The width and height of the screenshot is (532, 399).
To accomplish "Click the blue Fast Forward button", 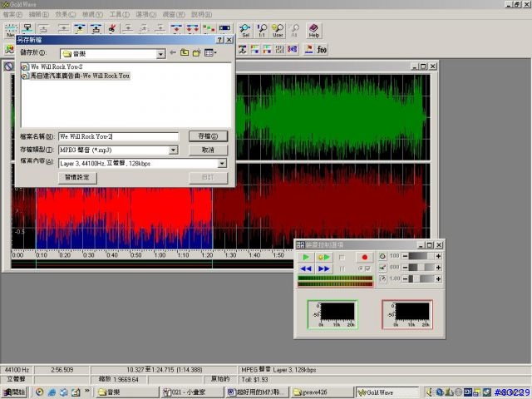I will (x=323, y=268).
